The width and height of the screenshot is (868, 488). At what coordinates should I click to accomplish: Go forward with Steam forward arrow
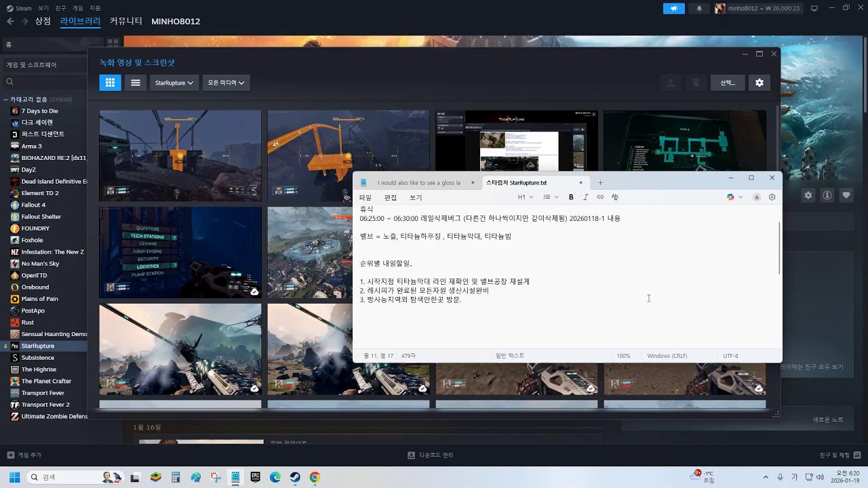24,21
